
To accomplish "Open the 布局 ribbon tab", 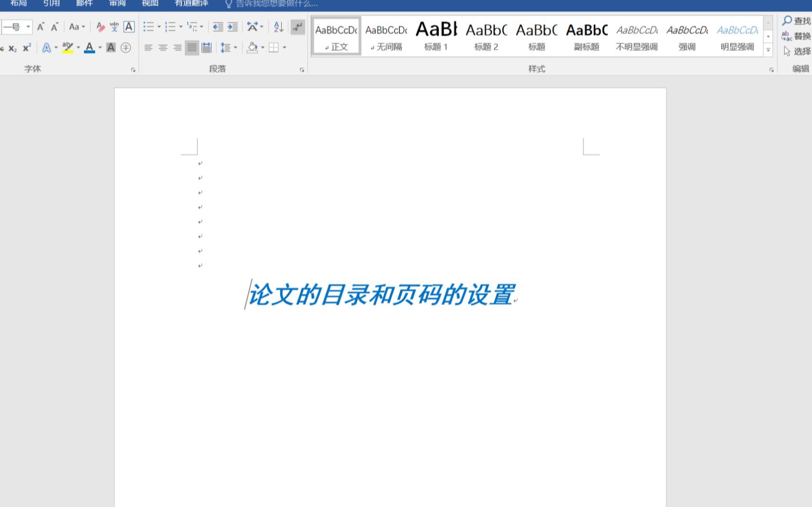I will pyautogui.click(x=18, y=3).
